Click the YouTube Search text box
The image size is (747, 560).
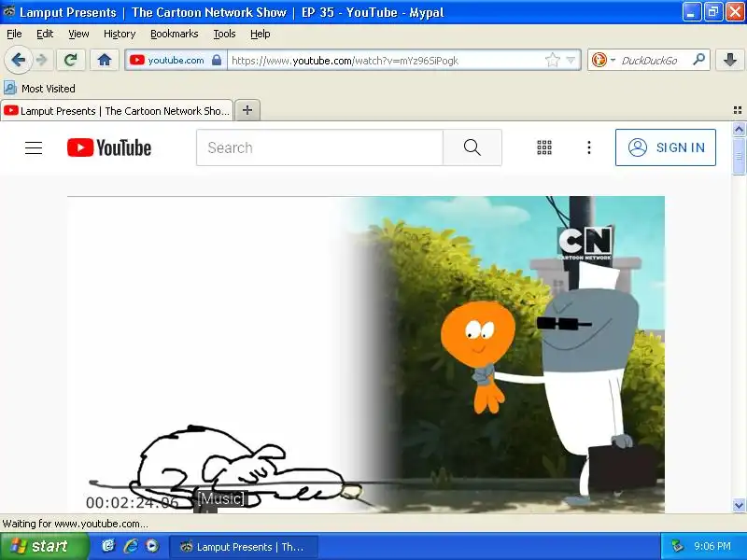[x=319, y=147]
